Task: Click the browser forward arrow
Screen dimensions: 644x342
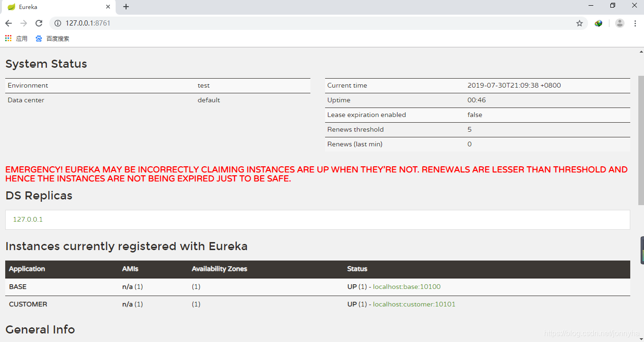Action: pos(24,23)
